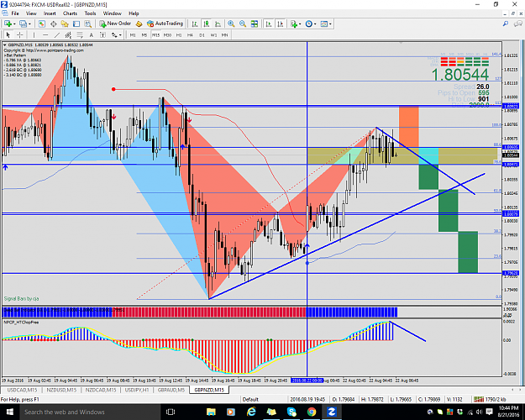Toggle M30 timeframe
This screenshot has height=420, width=525.
(x=167, y=34)
